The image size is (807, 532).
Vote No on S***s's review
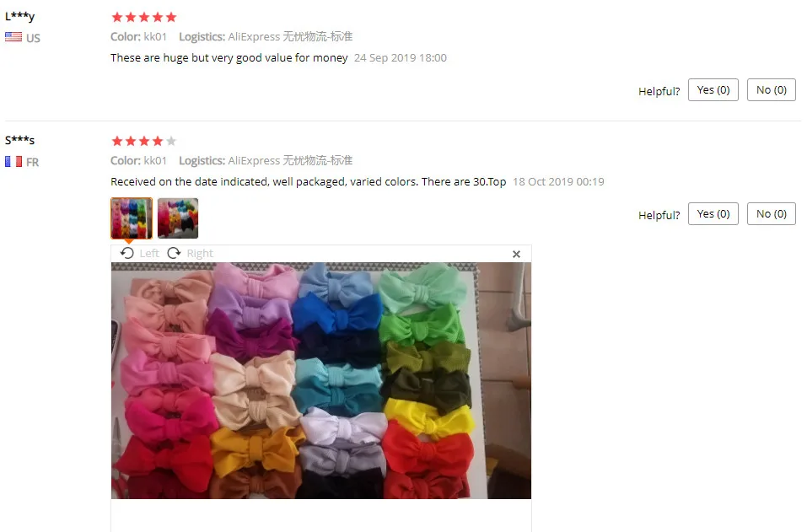[772, 214]
